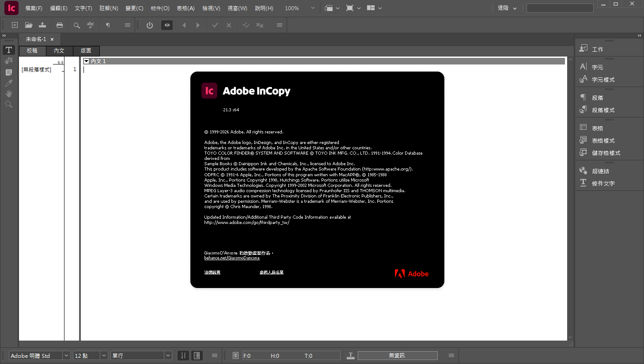
Task: Open track changes toolbar hamburger menu
Action: (x=280, y=25)
